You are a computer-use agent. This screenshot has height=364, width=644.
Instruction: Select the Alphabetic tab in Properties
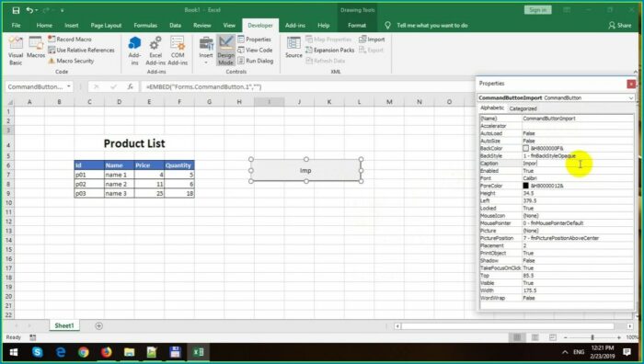[x=492, y=108]
